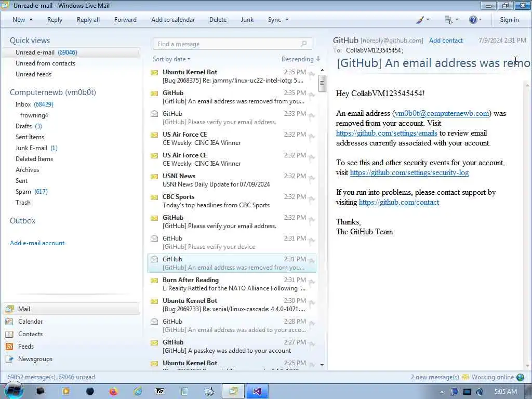Open the github.com/settings/security-log link
Viewport: 532px width, 399px height.
[x=409, y=172]
